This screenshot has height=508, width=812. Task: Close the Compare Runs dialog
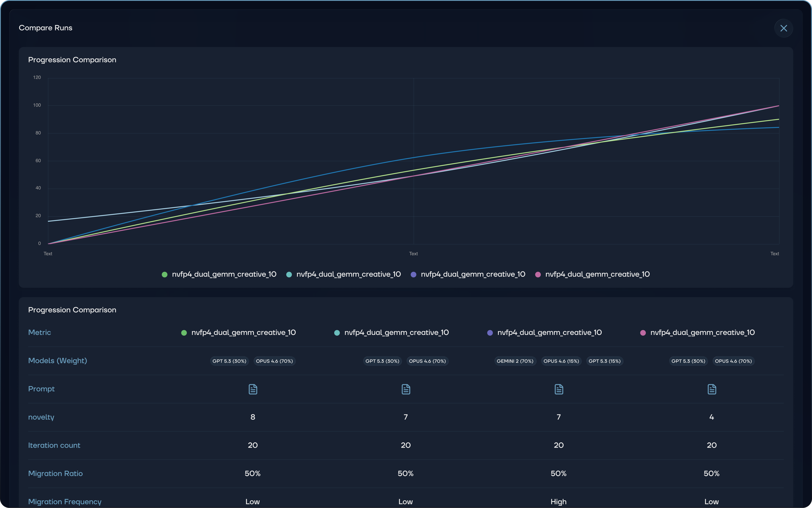coord(784,28)
